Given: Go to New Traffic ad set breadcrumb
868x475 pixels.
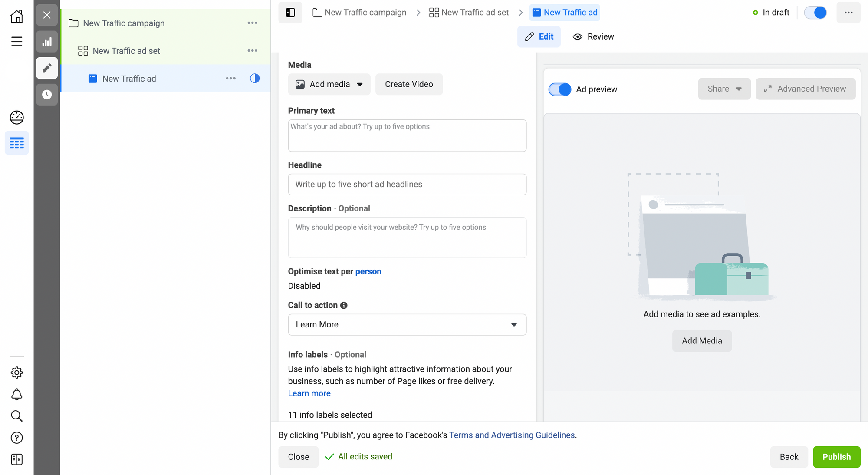Looking at the screenshot, I should click(469, 13).
